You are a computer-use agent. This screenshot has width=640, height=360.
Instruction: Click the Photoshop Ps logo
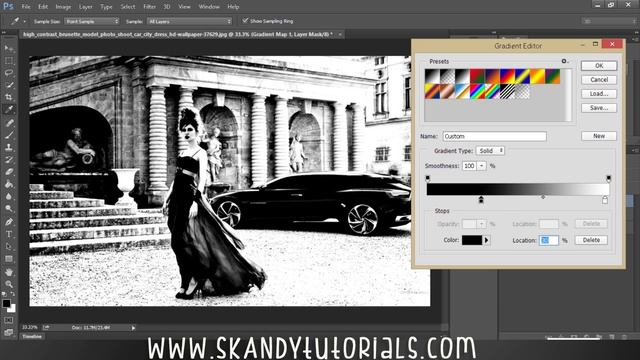coord(8,6)
